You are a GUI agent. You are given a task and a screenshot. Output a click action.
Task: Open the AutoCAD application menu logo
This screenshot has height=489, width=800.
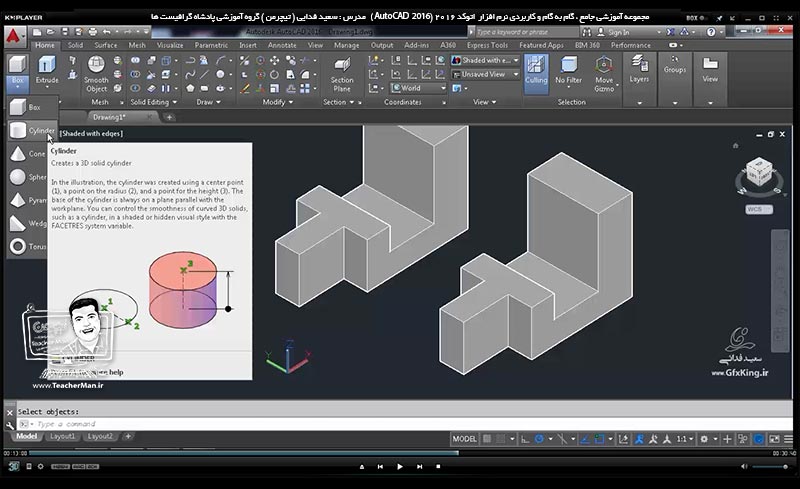(14, 36)
